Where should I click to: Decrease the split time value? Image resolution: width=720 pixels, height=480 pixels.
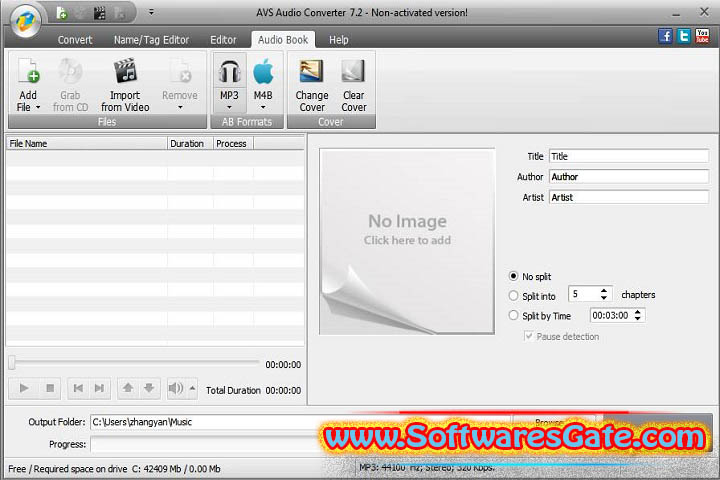(638, 318)
